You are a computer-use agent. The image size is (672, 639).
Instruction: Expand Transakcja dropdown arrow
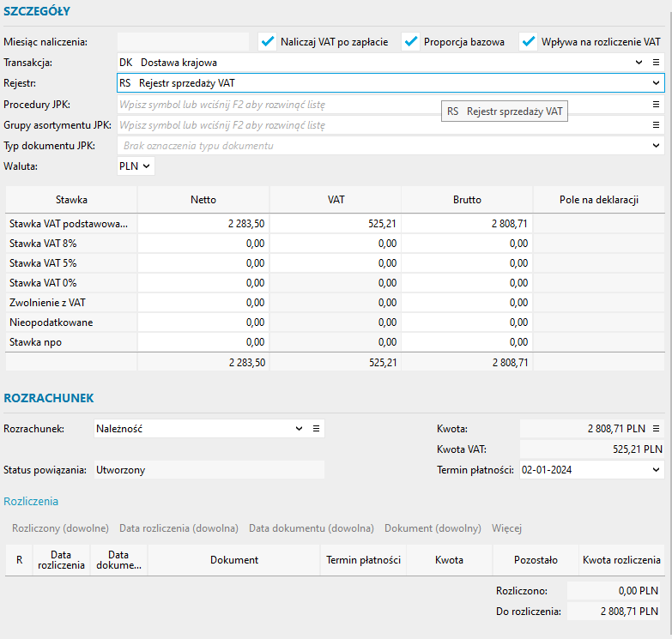coord(639,63)
